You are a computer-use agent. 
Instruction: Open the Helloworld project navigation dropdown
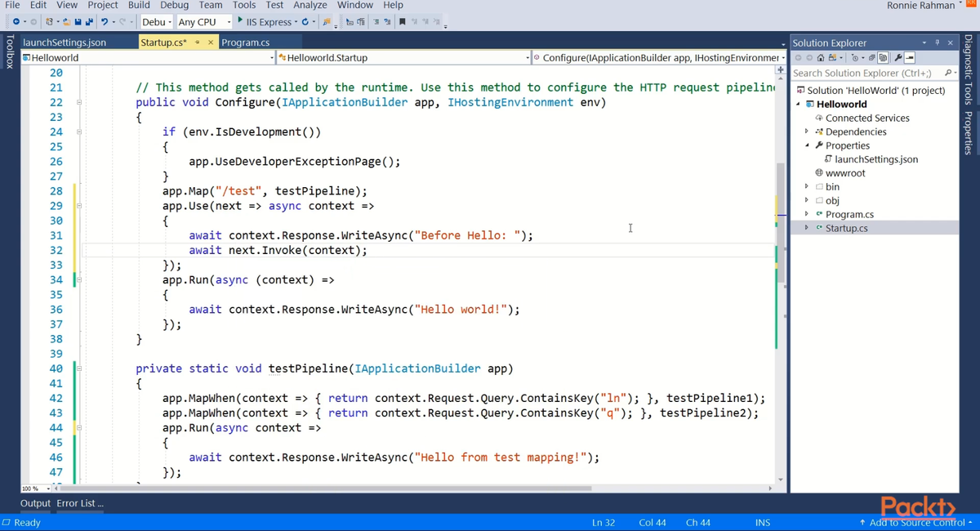(x=148, y=57)
